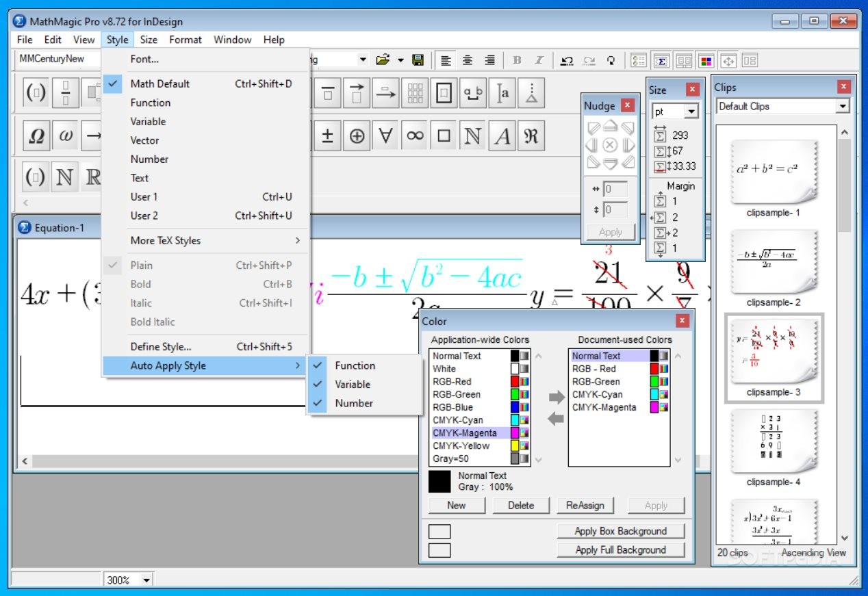Open the fraction template palette
The height and width of the screenshot is (596, 868).
point(66,93)
